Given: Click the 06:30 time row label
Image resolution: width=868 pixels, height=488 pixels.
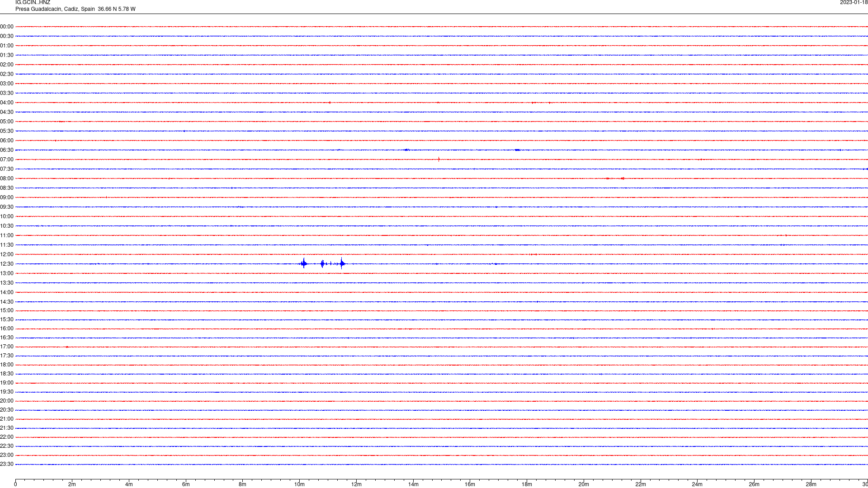Looking at the screenshot, I should tap(7, 150).
